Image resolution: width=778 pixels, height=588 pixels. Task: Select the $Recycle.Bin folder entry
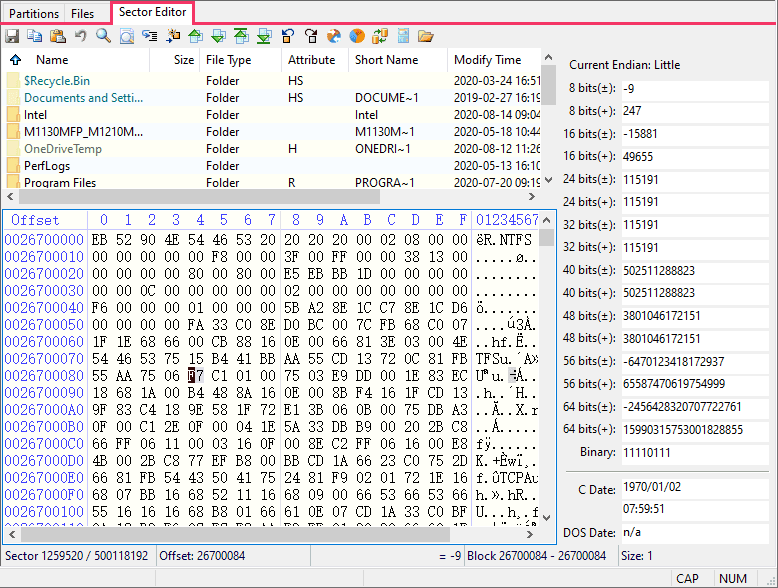57,81
